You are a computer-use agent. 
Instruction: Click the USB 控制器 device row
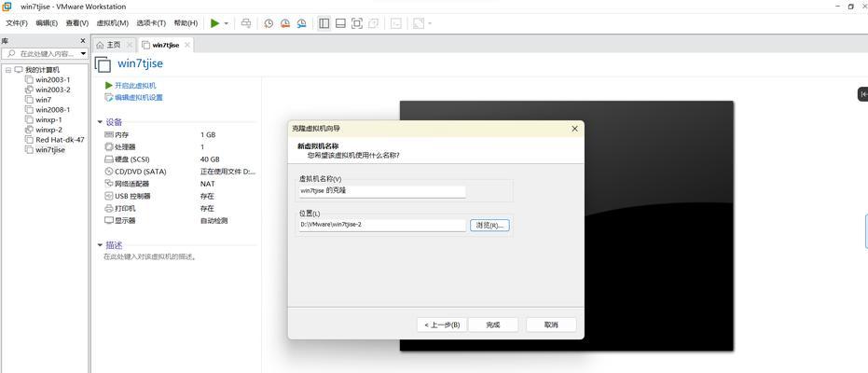[x=180, y=196]
